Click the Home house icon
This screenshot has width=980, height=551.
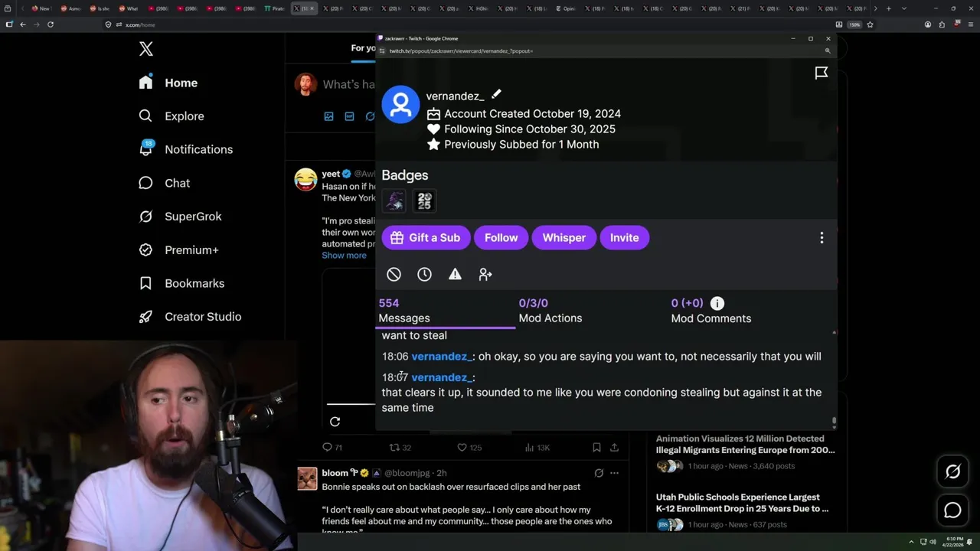(145, 83)
